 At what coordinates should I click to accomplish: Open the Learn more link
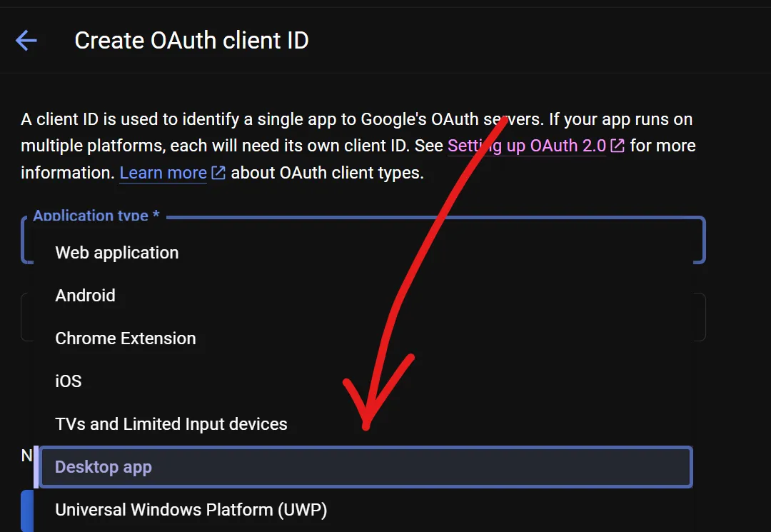(x=172, y=173)
